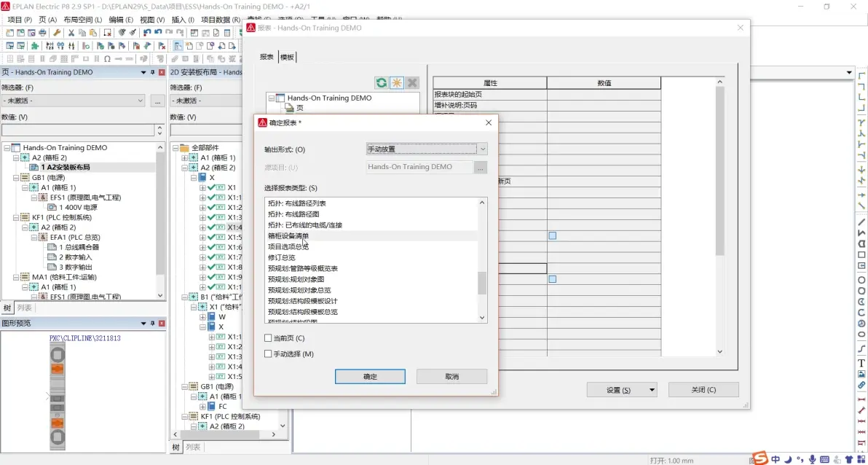Click the wrench icon in the toolbar
Viewport: 868px width, 465px height.
(x=57, y=33)
